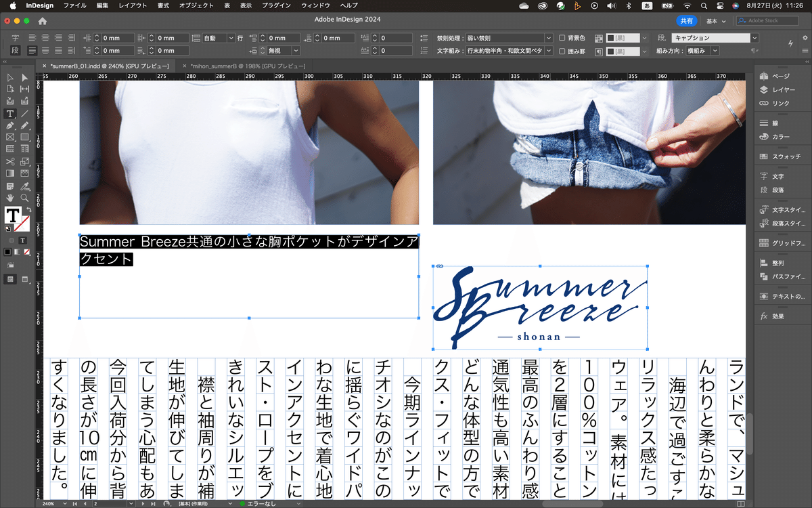Go to next page arrow

click(x=143, y=504)
